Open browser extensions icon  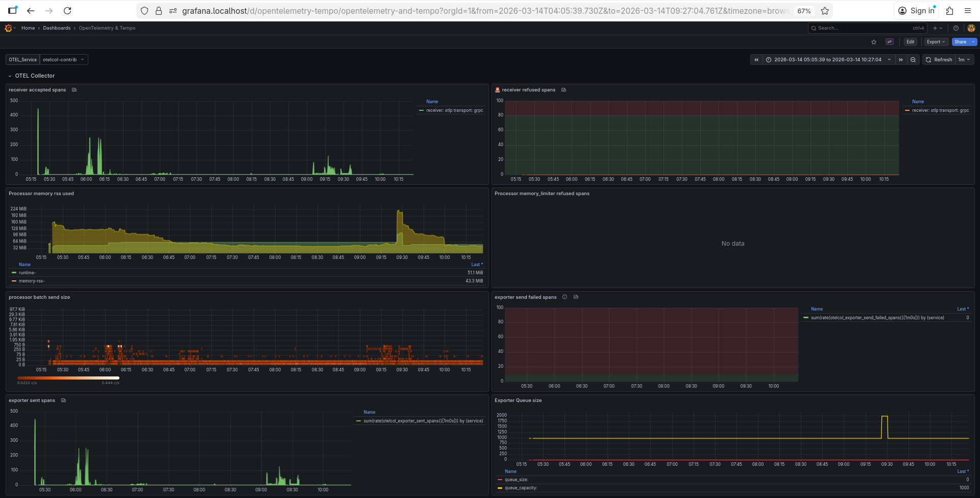(949, 11)
